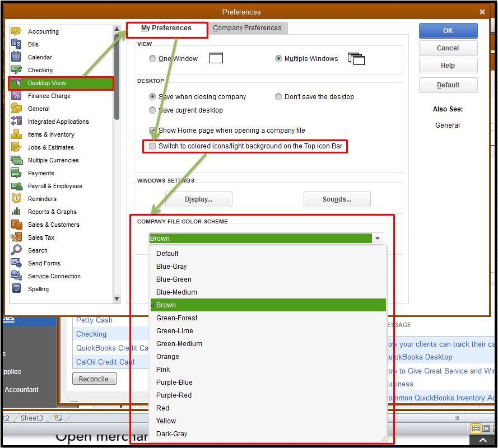Select Yellow color scheme
498x448 pixels.
[268, 421]
